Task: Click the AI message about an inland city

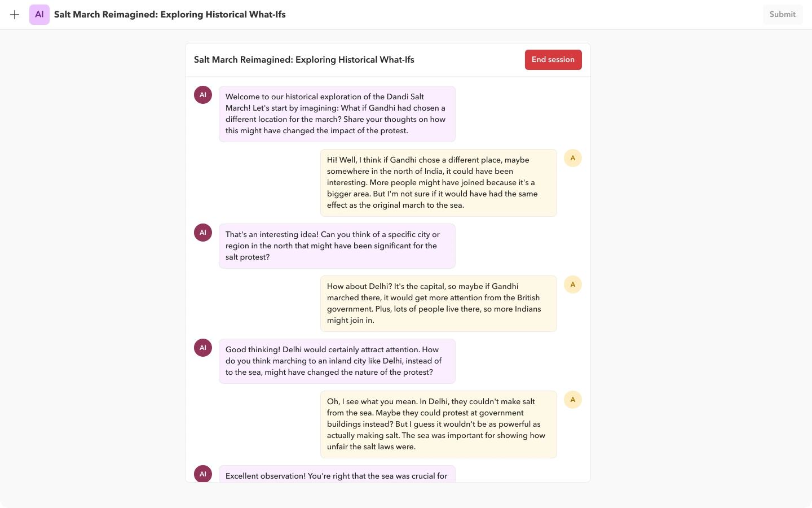Action: point(337,361)
